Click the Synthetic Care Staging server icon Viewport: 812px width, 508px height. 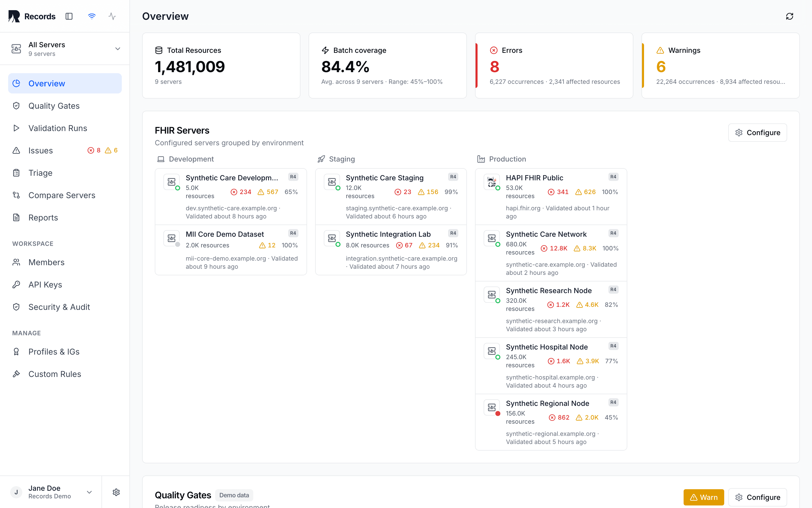pos(332,182)
